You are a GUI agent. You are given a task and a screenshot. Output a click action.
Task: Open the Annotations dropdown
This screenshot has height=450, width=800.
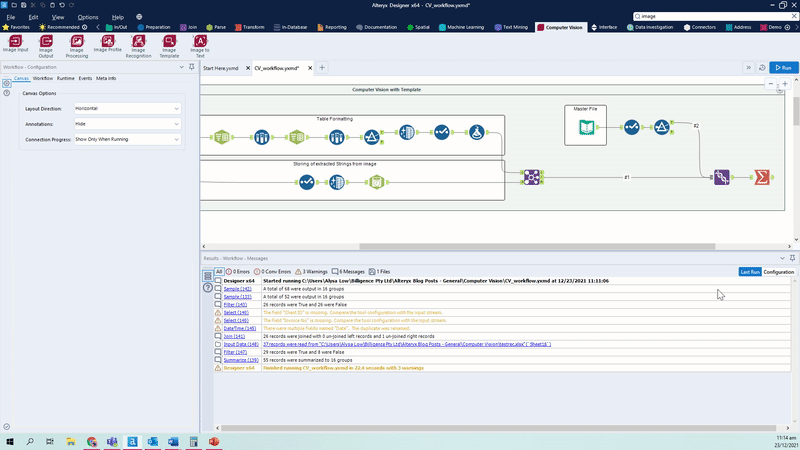tap(128, 124)
